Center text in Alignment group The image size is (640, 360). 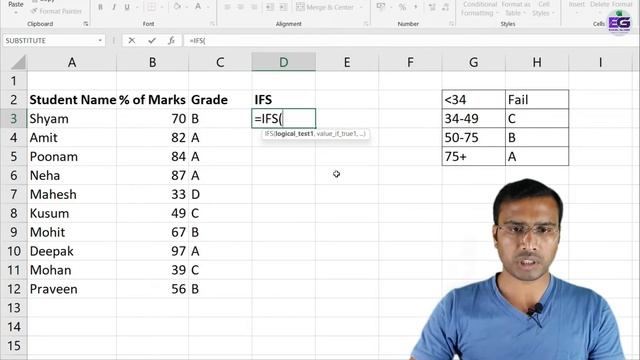[241, 7]
